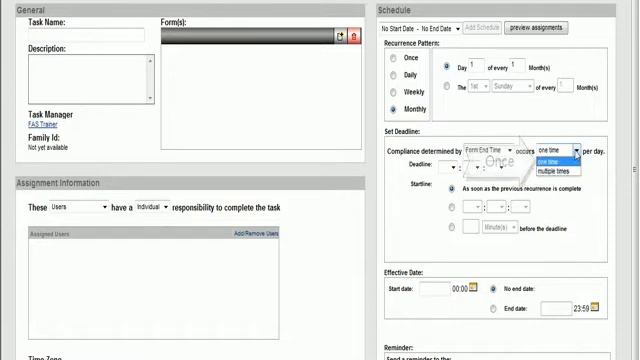Click the Day number input field
Image resolution: width=640 pixels, height=360 pixels.
pos(476,66)
